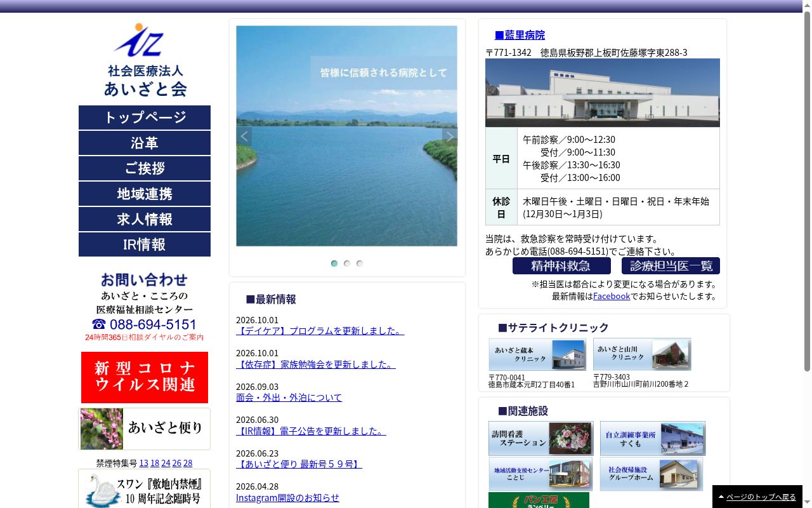812x508 pixels.
Task: Open ご挨拶 menu item
Action: [145, 168]
